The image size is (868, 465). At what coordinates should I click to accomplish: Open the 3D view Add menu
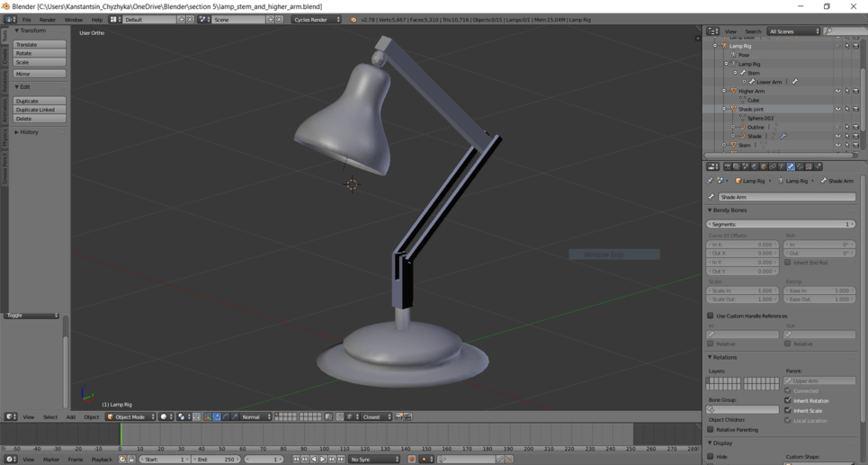(71, 416)
